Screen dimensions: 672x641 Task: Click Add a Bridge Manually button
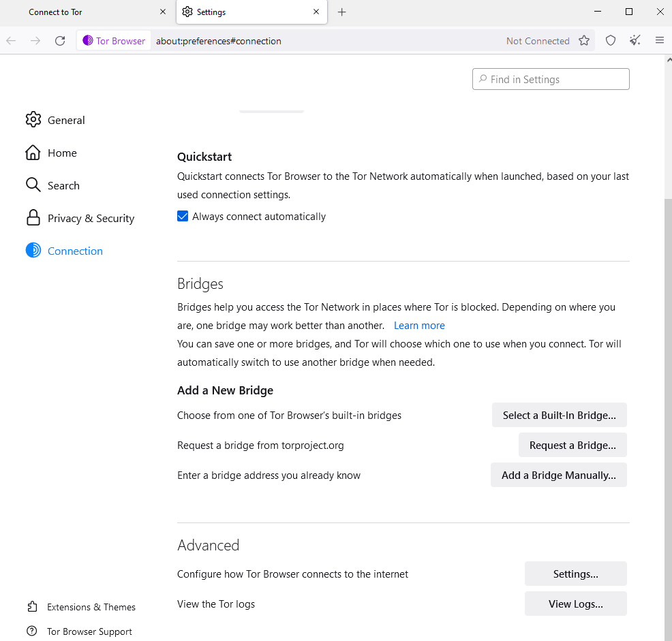click(x=558, y=475)
